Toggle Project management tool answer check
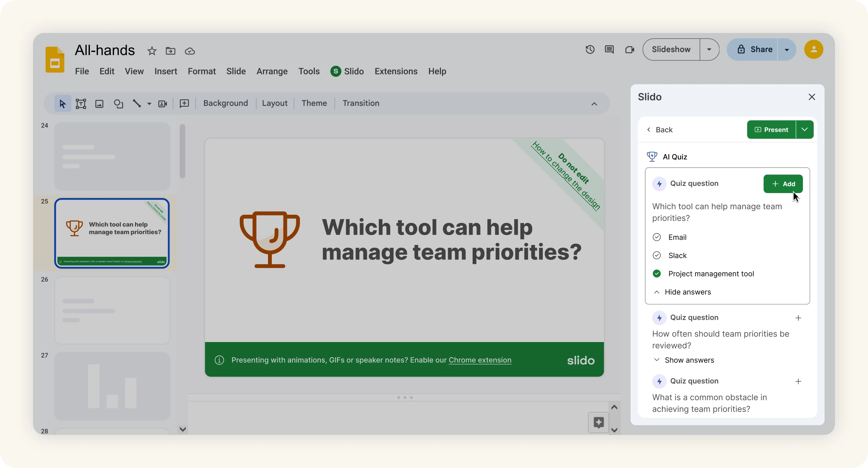 click(657, 274)
